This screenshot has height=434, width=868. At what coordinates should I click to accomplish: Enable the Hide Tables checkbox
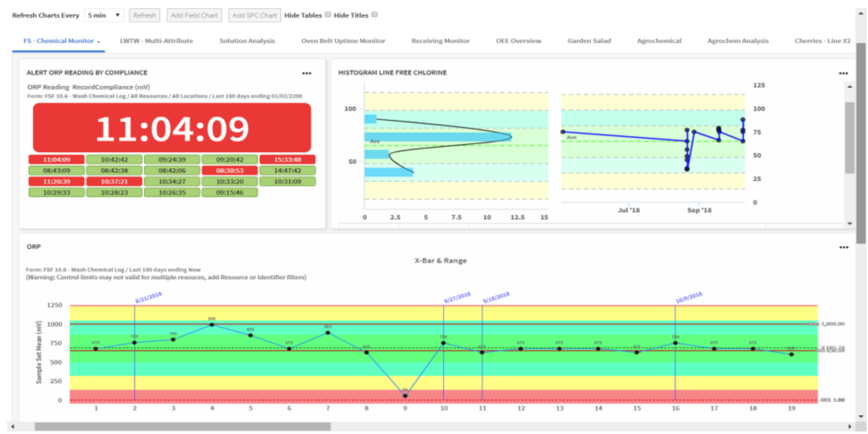328,14
